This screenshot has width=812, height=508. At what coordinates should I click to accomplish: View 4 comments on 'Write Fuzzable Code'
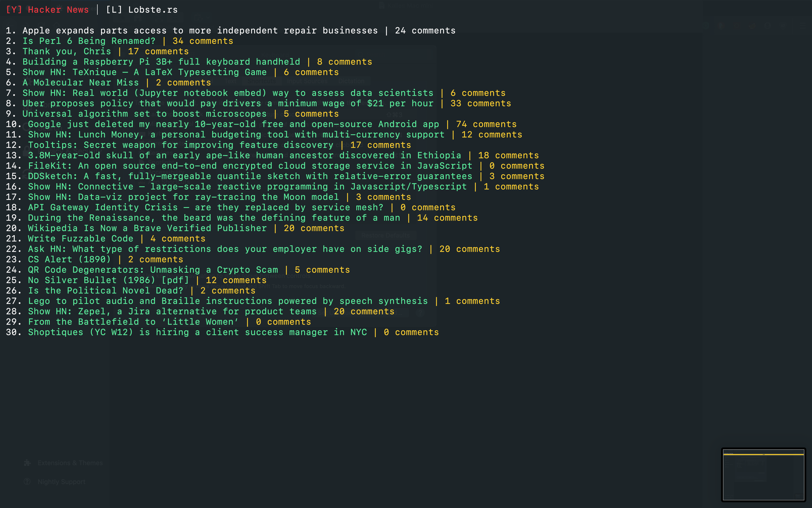[x=178, y=239]
